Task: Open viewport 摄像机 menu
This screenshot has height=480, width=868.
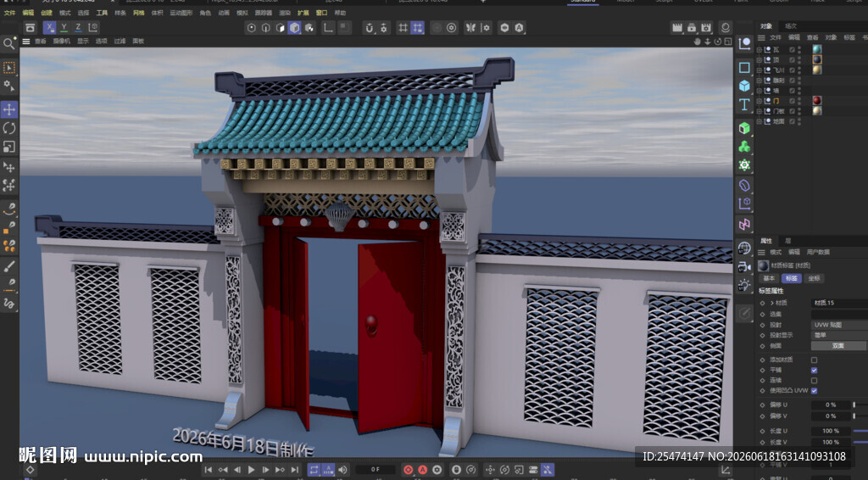Action: 60,42
